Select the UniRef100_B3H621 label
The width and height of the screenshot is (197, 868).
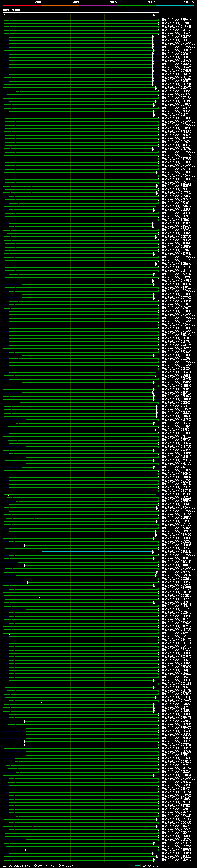[177, 67]
